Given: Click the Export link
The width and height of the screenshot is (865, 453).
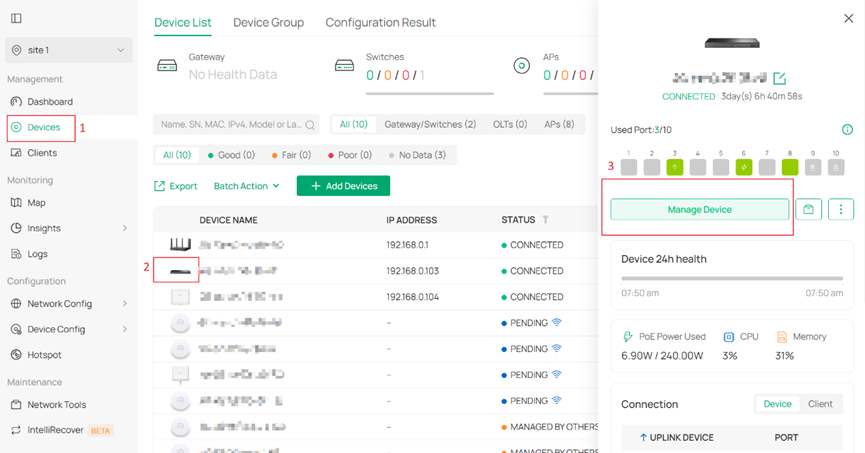Looking at the screenshot, I should [x=175, y=186].
